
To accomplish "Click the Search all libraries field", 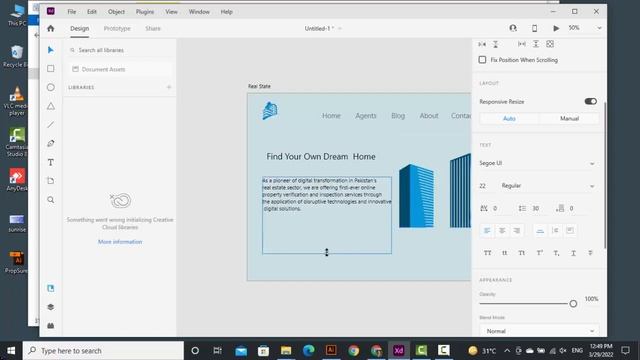I will (119, 50).
